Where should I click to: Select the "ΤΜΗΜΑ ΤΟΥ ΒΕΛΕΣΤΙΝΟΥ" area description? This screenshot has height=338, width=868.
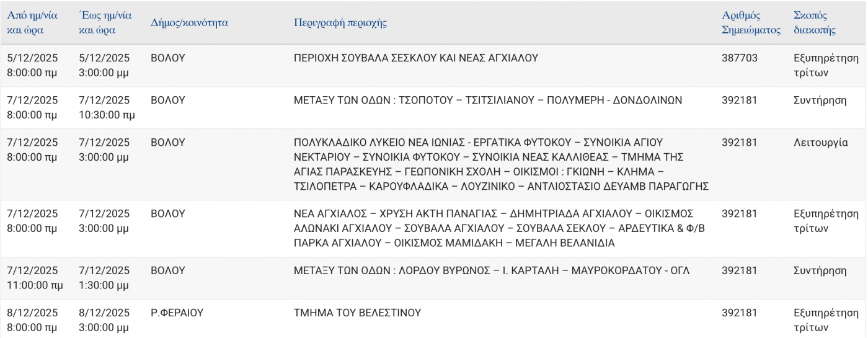357,313
